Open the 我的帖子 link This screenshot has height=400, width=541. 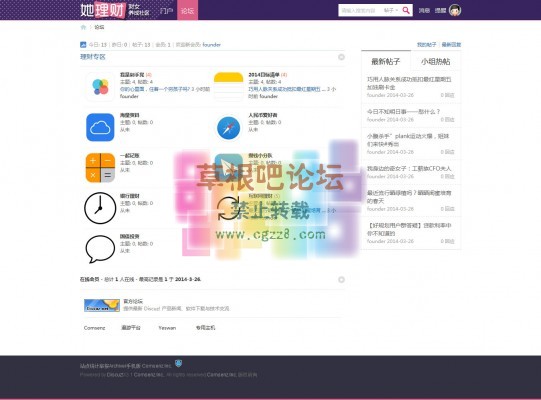[x=426, y=45]
